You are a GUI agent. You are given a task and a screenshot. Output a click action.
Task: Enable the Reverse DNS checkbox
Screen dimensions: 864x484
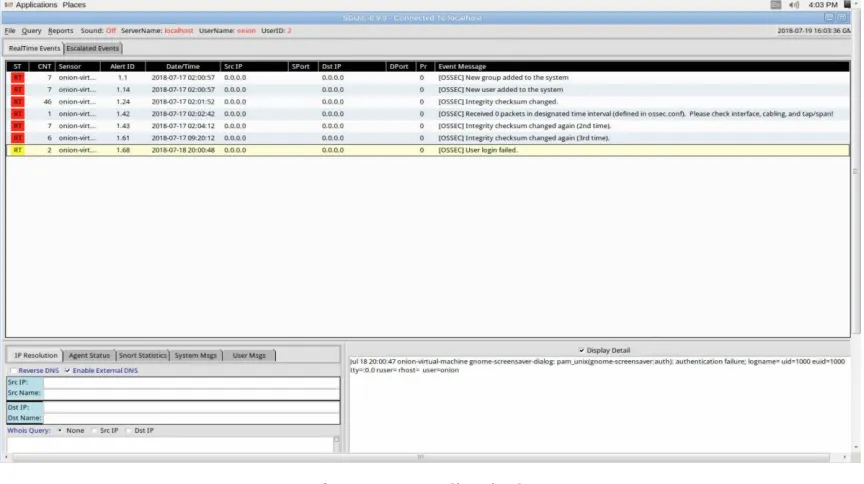13,371
